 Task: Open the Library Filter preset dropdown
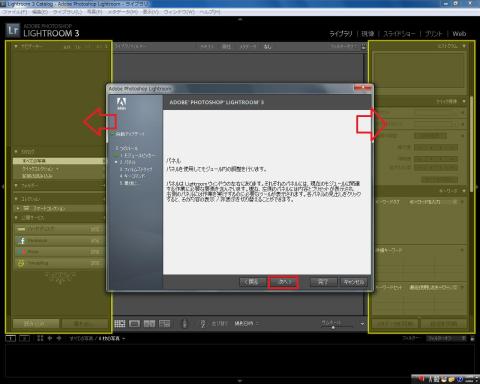tap(344, 46)
